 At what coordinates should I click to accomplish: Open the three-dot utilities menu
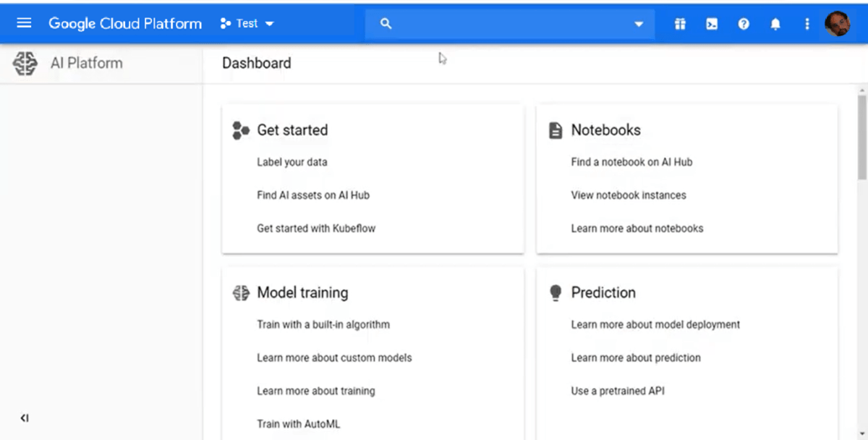tap(807, 23)
